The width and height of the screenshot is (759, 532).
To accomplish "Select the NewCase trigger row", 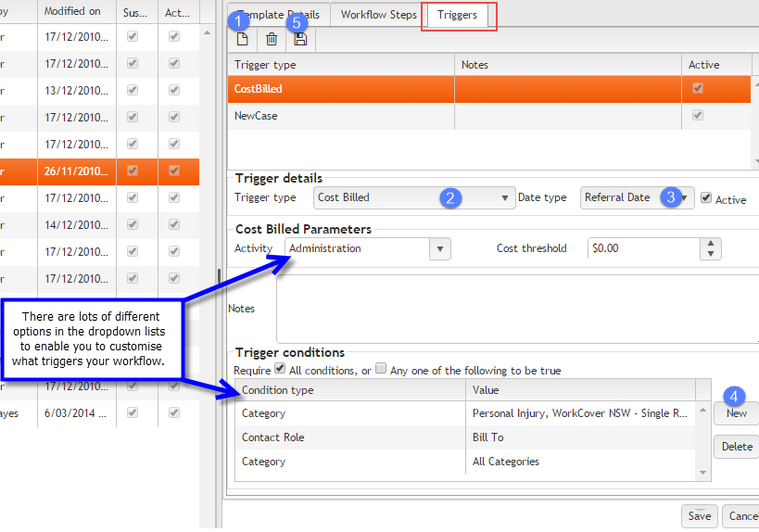I will coord(339,116).
